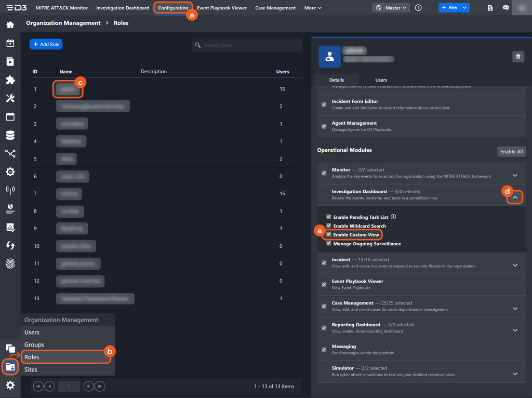Click the home icon in left sidebar
Screen dimensions: 532x398
click(x=10, y=24)
